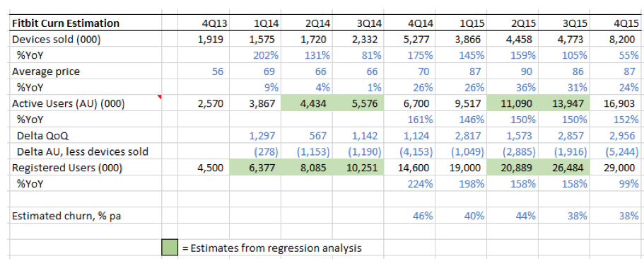Click the red comment indicator triangle
Image resolution: width=644 pixels, height=259 pixels.
coord(159,97)
